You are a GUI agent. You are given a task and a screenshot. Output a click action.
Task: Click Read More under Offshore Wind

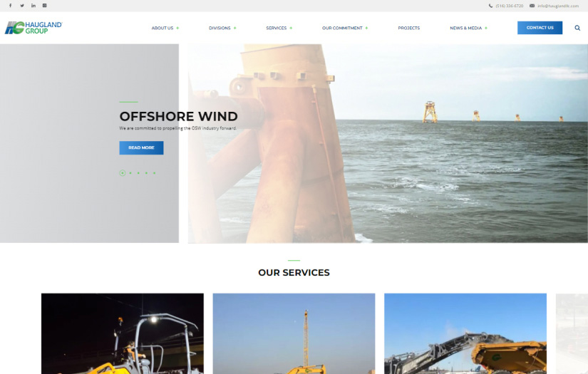pos(141,147)
